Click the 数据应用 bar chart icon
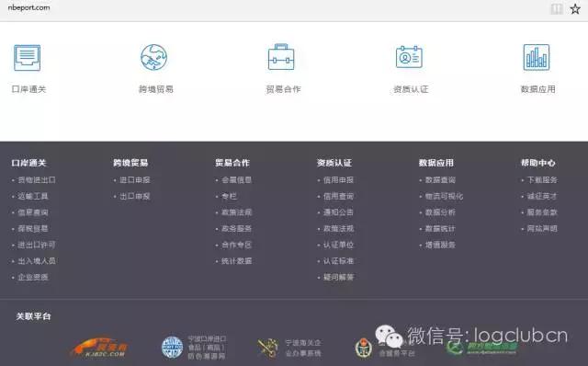 coord(537,57)
